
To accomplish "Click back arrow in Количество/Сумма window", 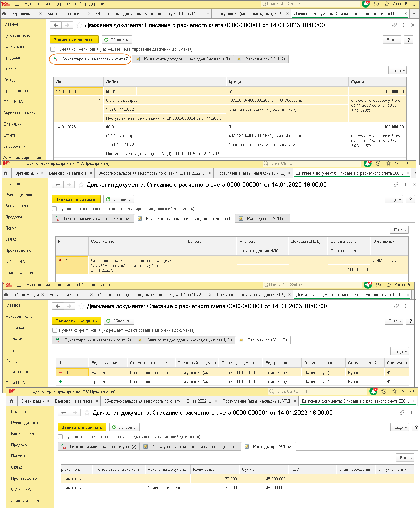I will [x=64, y=413].
